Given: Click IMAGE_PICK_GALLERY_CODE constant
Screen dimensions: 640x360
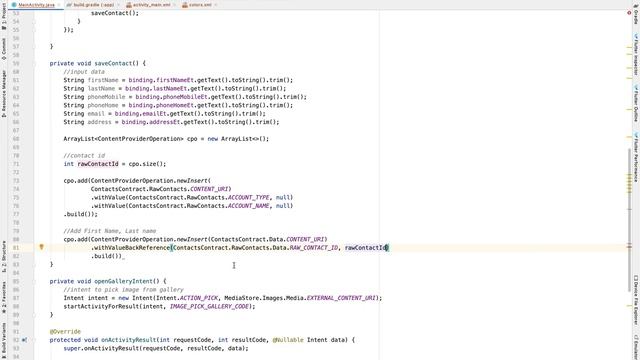Looking at the screenshot, I should (x=209, y=306).
